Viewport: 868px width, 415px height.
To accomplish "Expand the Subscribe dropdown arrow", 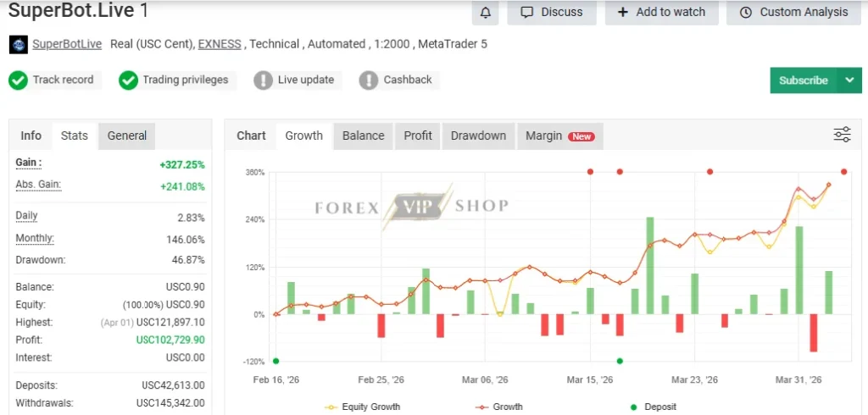I will click(x=849, y=80).
